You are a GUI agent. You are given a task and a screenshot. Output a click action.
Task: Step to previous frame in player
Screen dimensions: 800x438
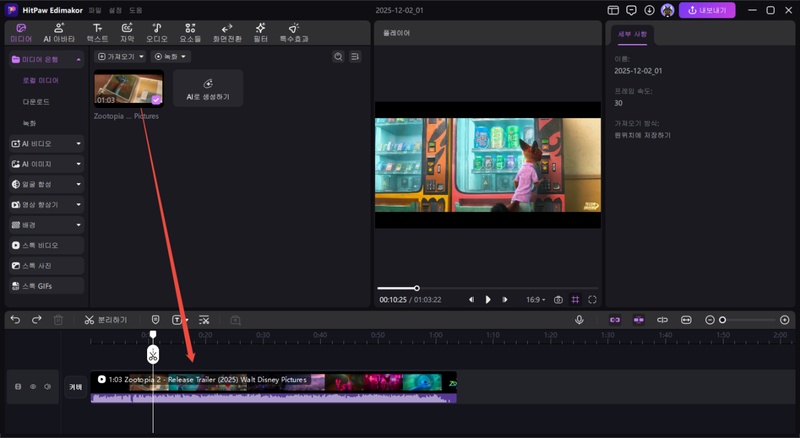coord(471,300)
